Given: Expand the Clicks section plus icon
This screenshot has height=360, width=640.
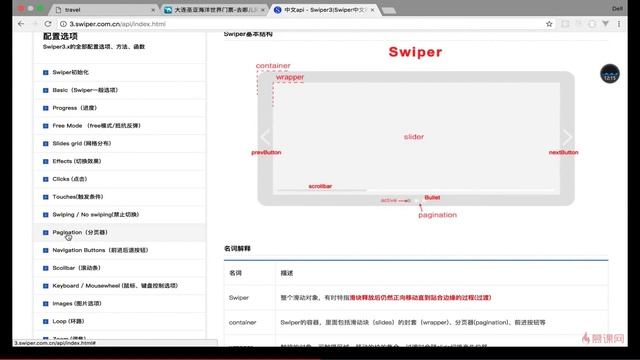Looking at the screenshot, I should [45, 179].
